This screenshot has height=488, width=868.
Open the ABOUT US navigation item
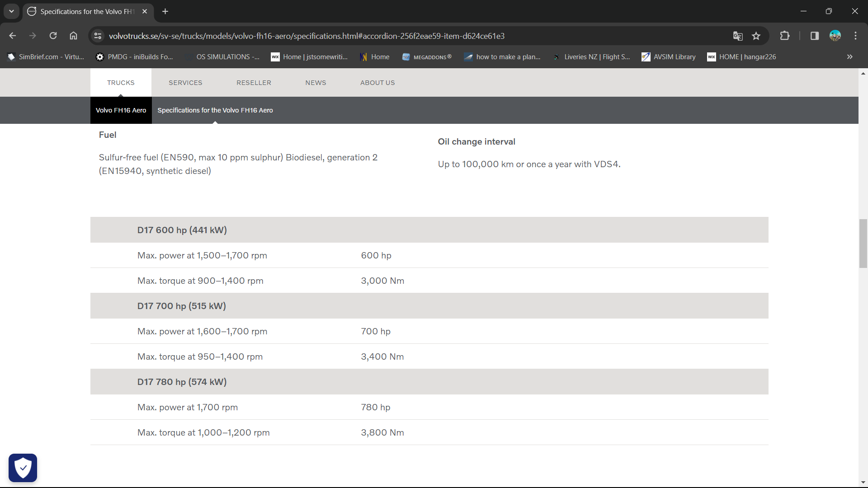coord(377,83)
